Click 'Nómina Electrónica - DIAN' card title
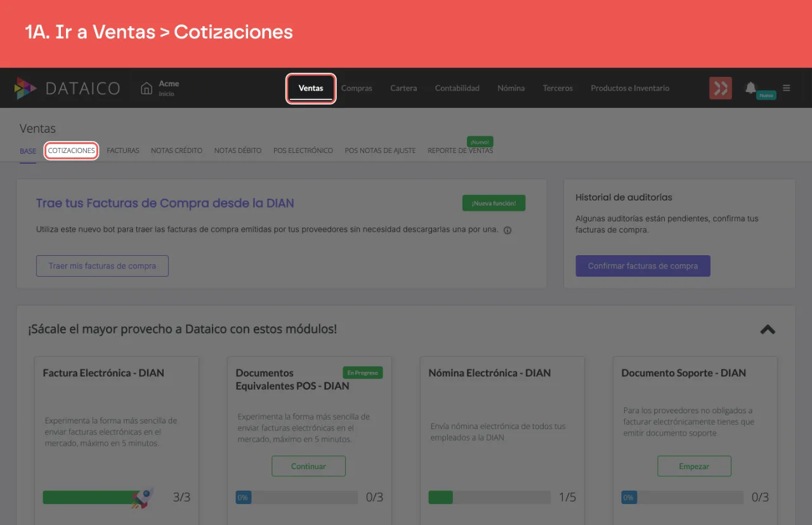The image size is (812, 525). 490,373
